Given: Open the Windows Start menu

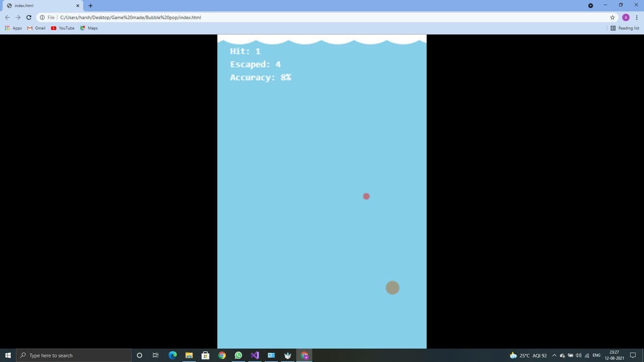Looking at the screenshot, I should [x=8, y=355].
